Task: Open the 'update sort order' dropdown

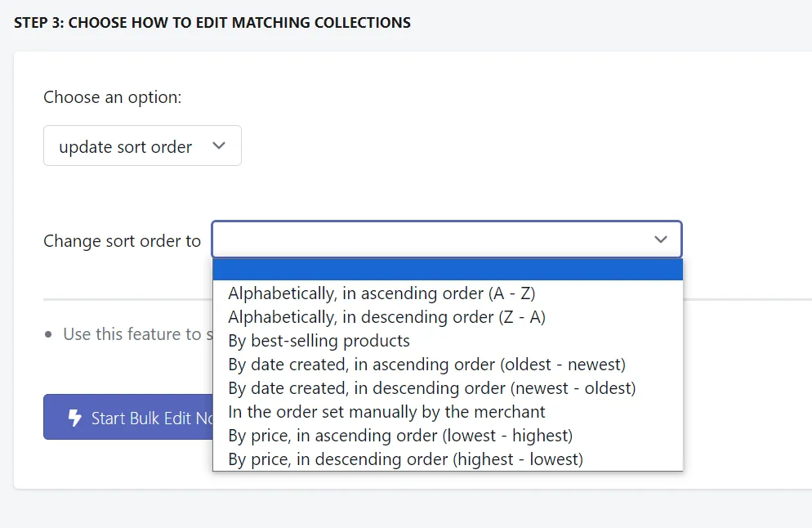Action: tap(142, 145)
